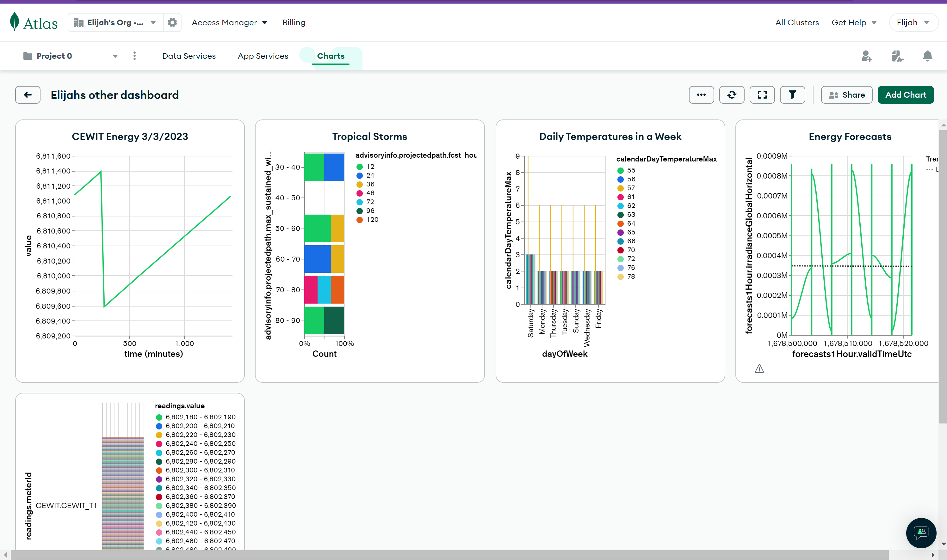Click warning icon under Energy Forecasts
Screen dimensions: 947x560
tap(759, 369)
